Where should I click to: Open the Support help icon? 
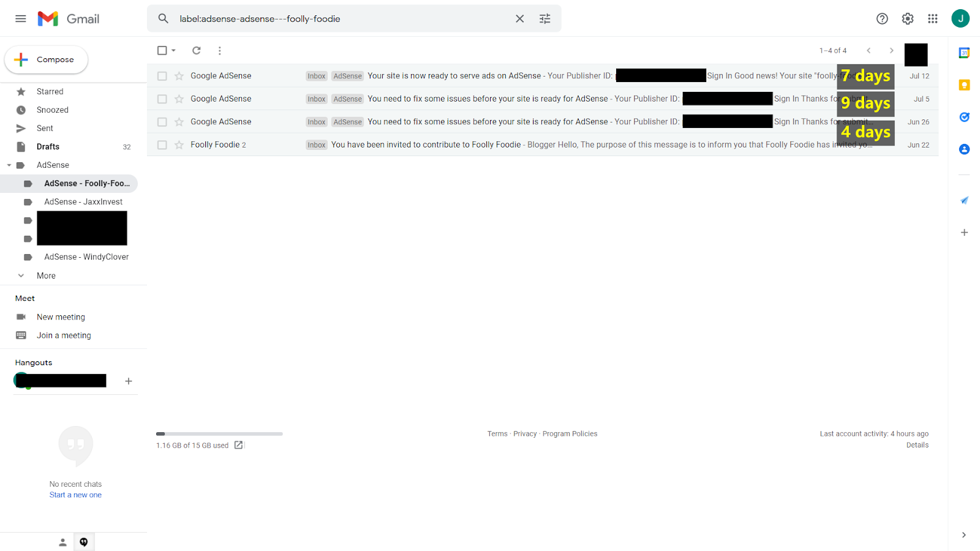(x=882, y=18)
